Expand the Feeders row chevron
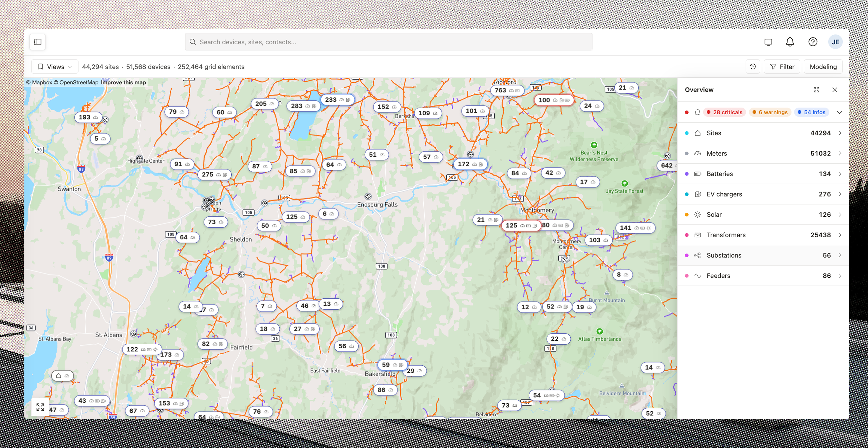868x448 pixels. [x=840, y=276]
